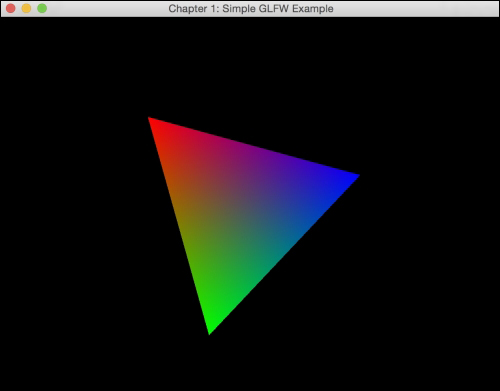Maximize the window using the green button
500x391 pixels.
coord(42,8)
